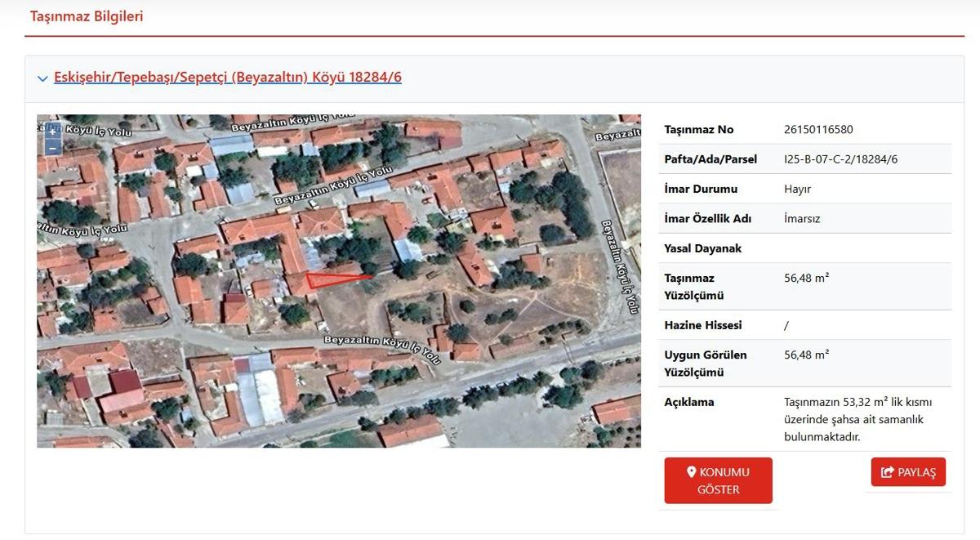Screen dimensions: 980x540
Task: Click the İmar Özellik Adı value İmarsız
Action: pos(802,218)
